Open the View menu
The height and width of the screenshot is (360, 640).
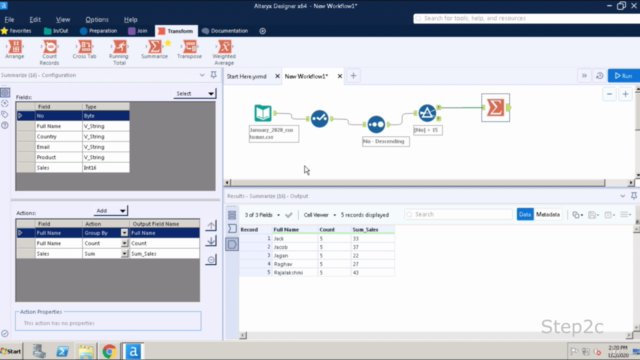63,20
